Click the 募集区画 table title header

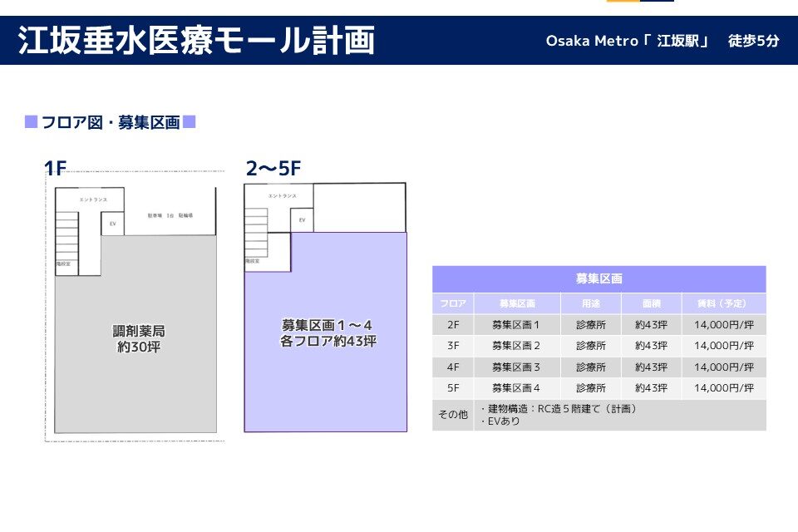598,279
